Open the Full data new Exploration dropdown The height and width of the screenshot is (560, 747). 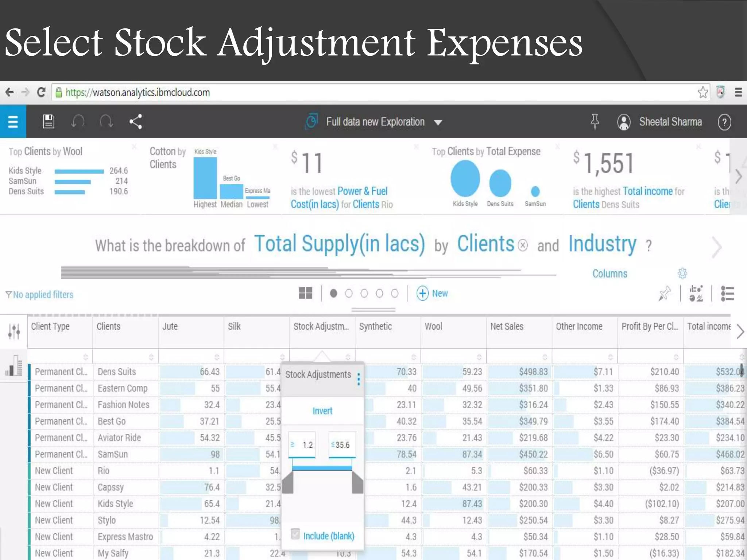(x=438, y=122)
